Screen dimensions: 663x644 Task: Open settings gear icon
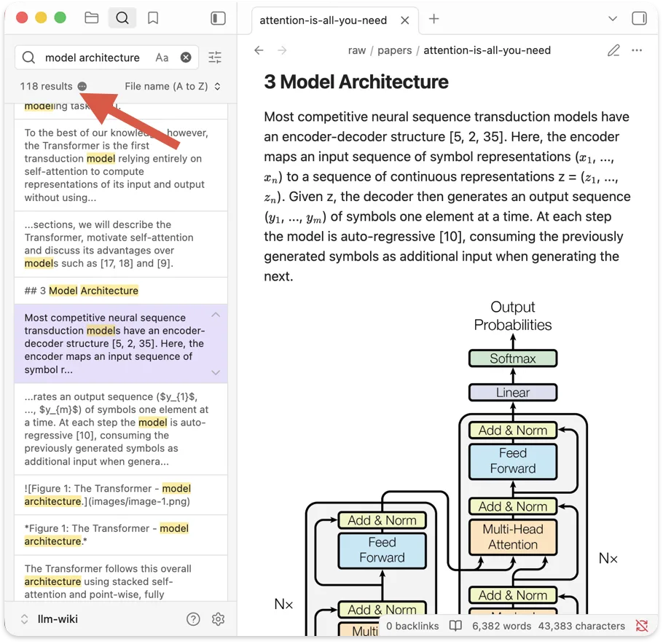point(218,619)
